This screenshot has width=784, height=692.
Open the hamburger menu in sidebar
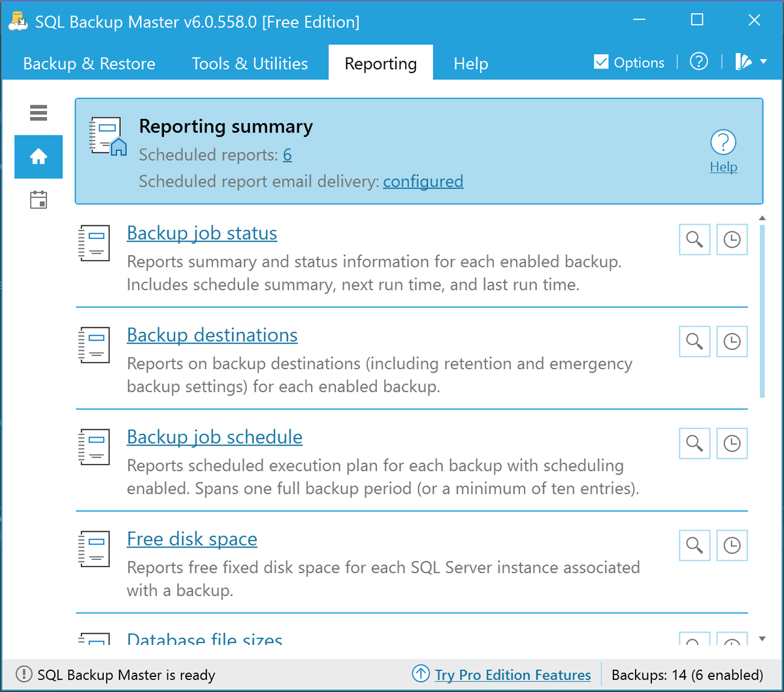coord(39,113)
